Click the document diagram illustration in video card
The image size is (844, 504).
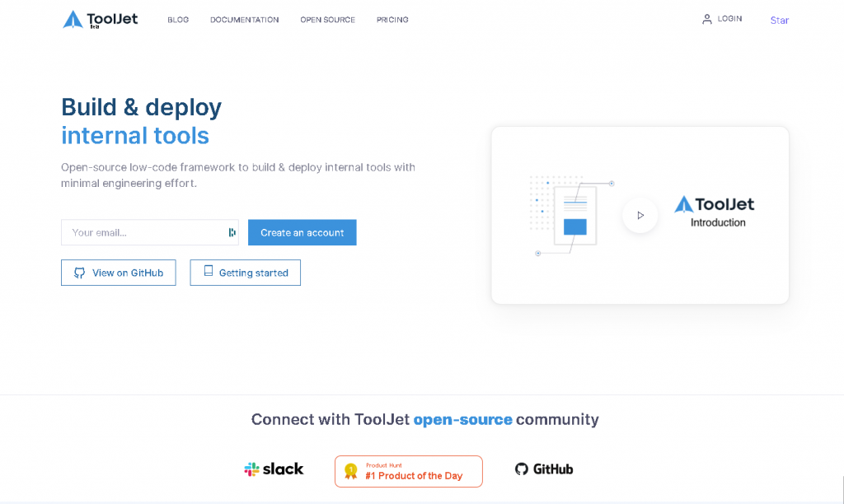(x=572, y=215)
